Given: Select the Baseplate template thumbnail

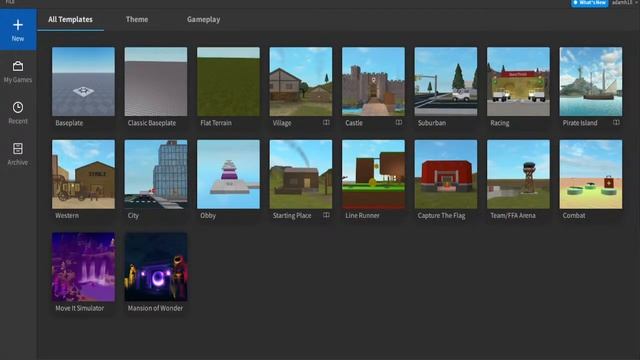Looking at the screenshot, I should coord(83,82).
